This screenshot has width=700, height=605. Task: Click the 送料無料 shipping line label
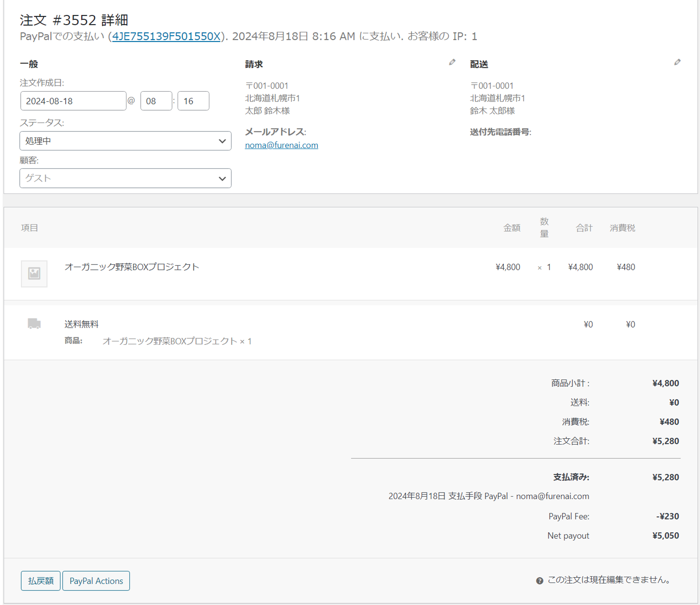click(82, 324)
